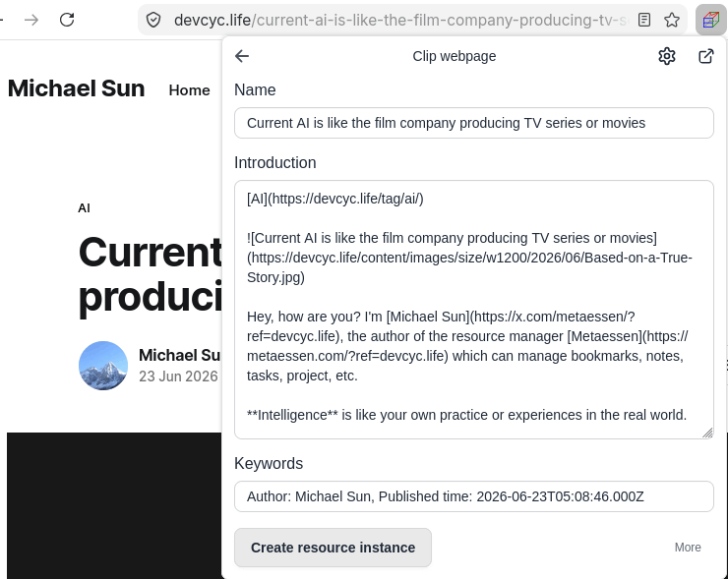
Task: Click the 'Name' field label
Action: [x=255, y=90]
